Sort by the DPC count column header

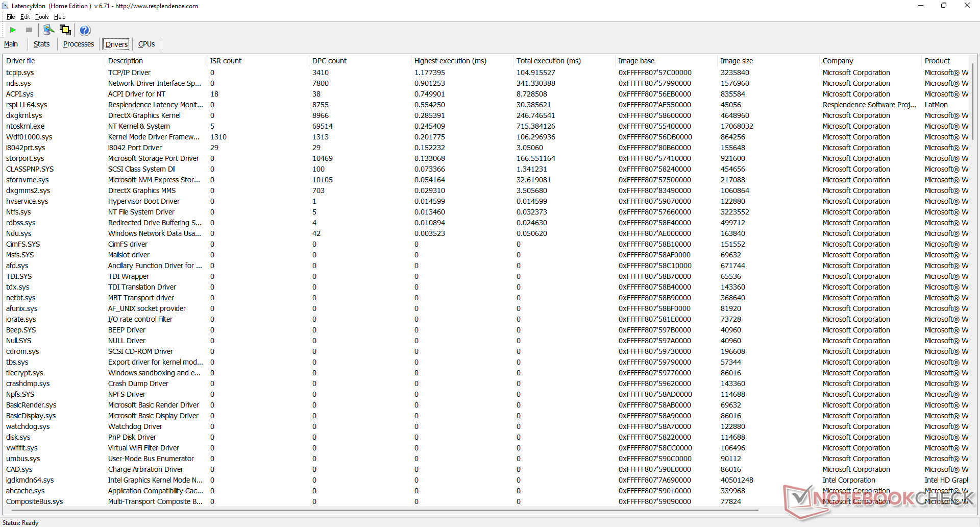click(x=329, y=61)
